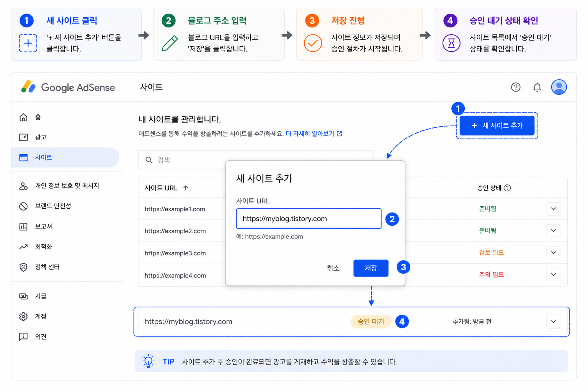This screenshot has height=392, width=588.
Task: Expand the example4.com row chevron
Action: pyautogui.click(x=553, y=274)
